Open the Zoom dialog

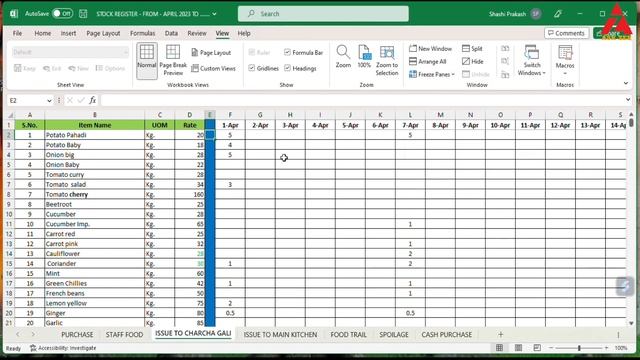point(343,57)
